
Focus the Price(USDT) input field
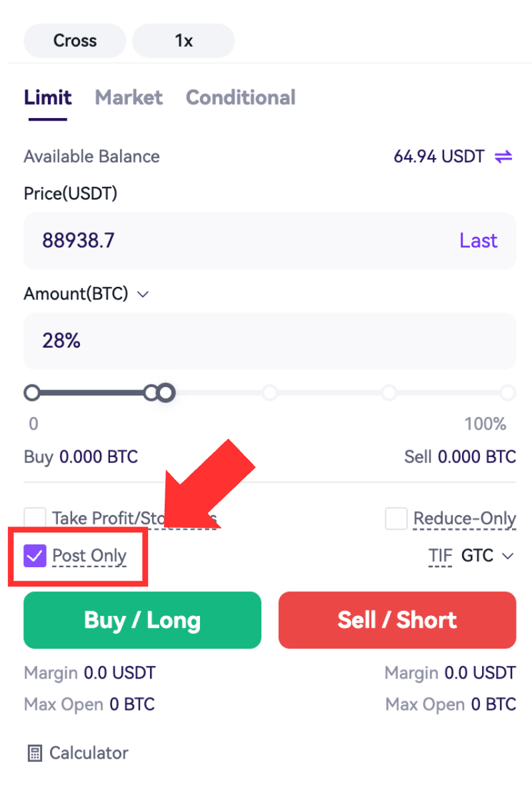(x=270, y=240)
